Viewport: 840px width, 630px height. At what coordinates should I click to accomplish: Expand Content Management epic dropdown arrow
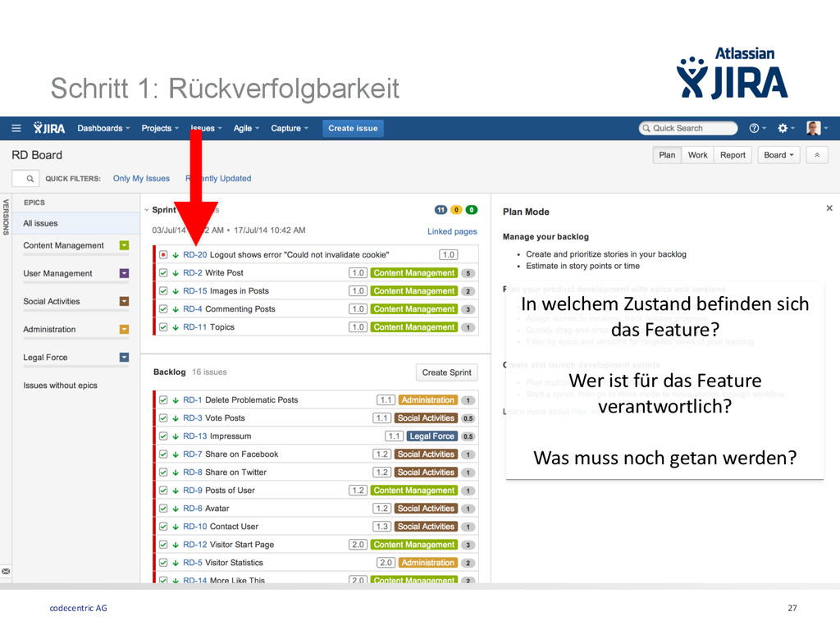(125, 245)
